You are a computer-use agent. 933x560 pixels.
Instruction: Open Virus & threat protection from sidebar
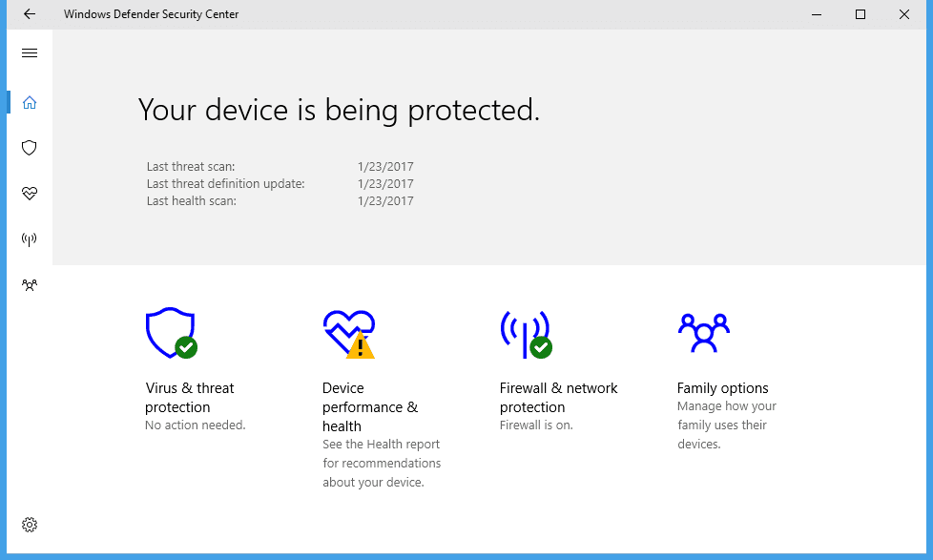click(29, 148)
